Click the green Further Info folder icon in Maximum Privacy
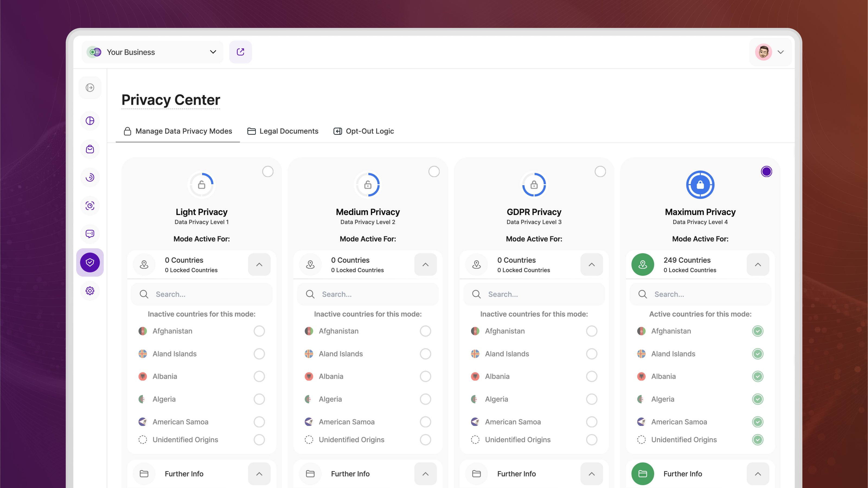This screenshot has height=488, width=868. pos(643,474)
